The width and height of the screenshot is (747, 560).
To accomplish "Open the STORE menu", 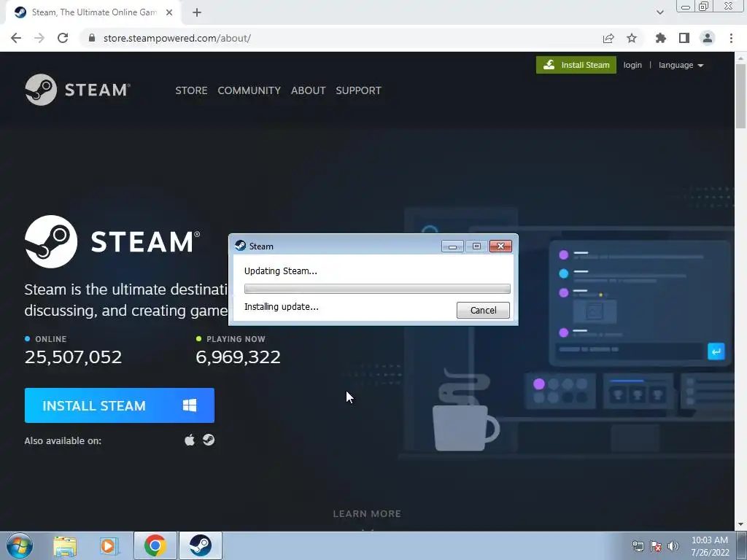I will point(191,90).
